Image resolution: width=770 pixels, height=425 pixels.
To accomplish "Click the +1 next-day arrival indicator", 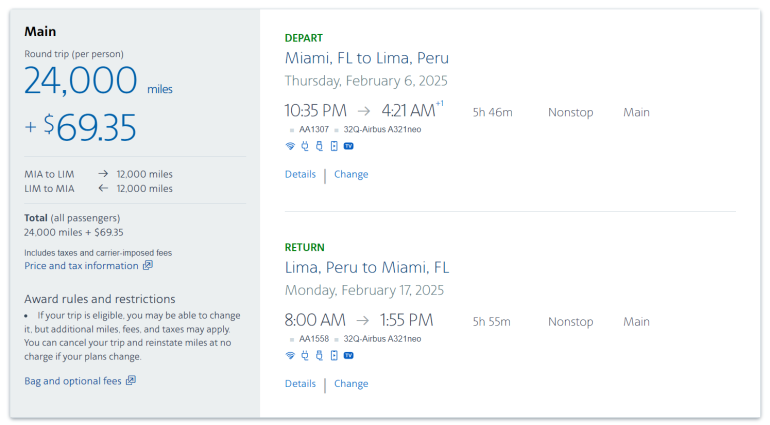I will point(440,104).
